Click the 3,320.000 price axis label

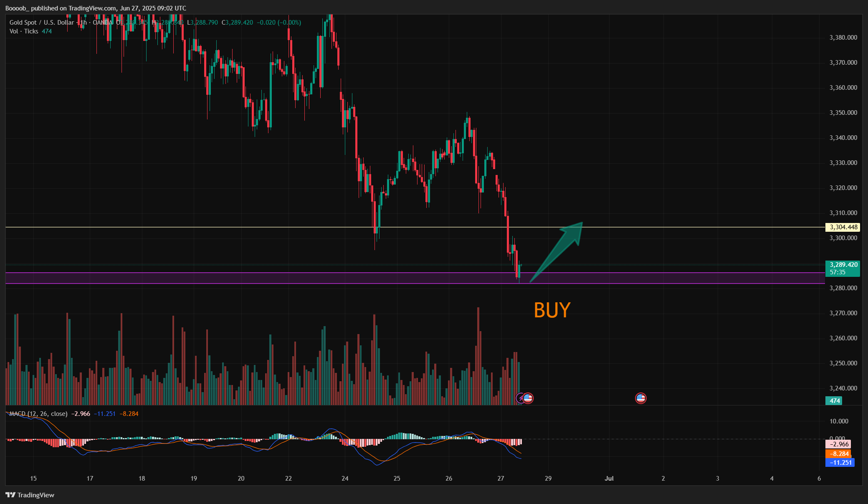(x=843, y=188)
